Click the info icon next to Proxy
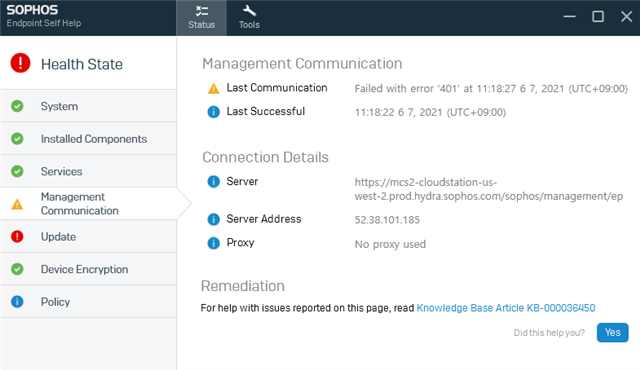 pos(213,243)
